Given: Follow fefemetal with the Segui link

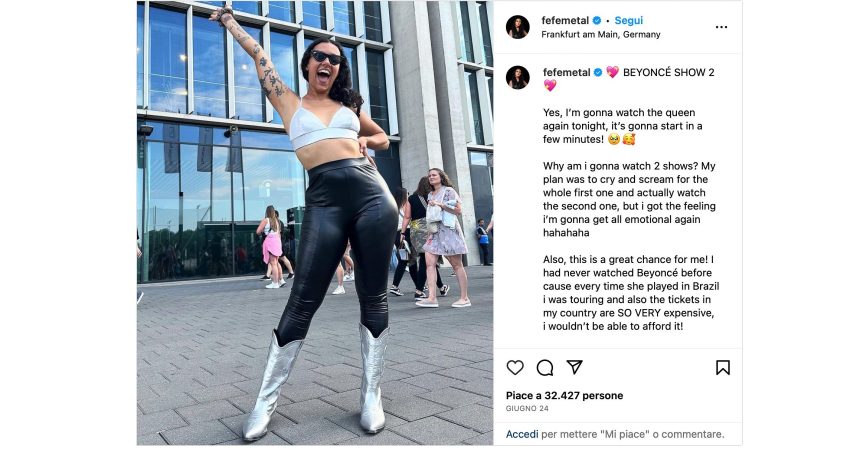Looking at the screenshot, I should [x=629, y=20].
